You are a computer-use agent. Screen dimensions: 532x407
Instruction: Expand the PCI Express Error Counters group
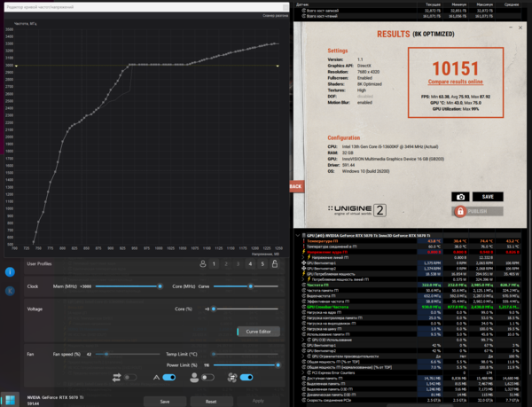click(x=303, y=372)
